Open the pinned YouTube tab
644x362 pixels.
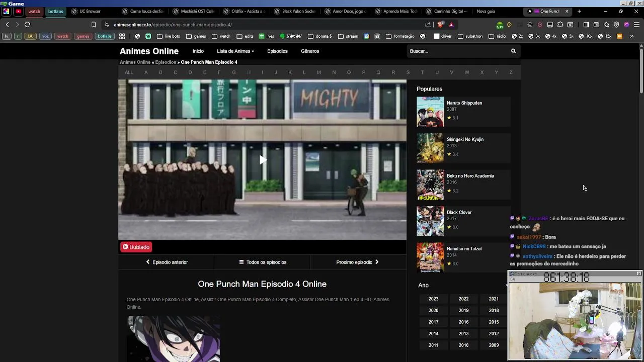point(19,11)
